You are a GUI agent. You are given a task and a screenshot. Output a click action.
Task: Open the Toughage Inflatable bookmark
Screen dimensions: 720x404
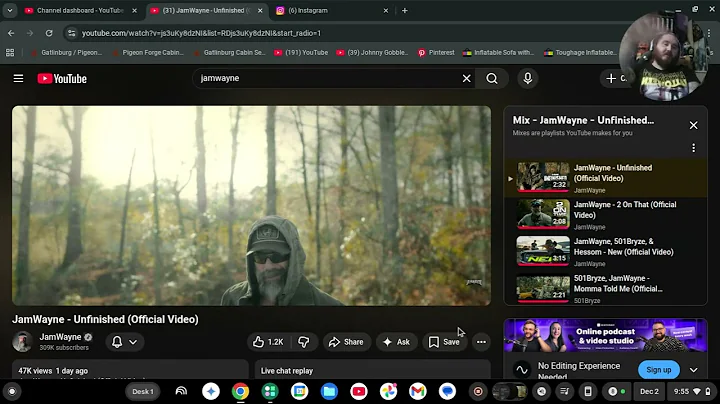(x=579, y=53)
